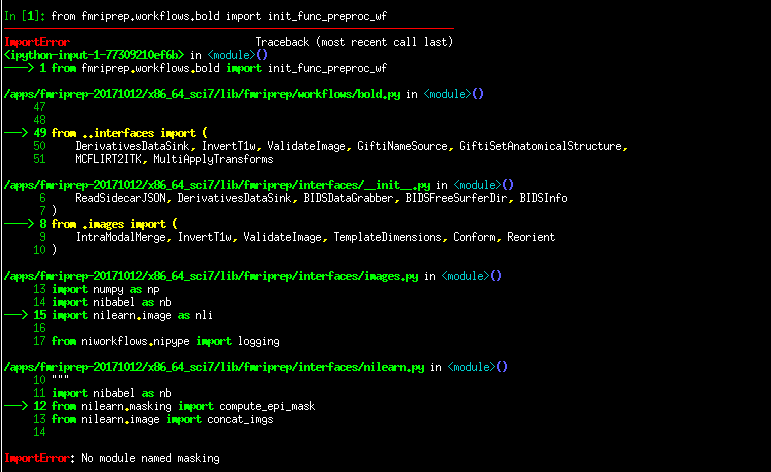Screen dimensions: 771x472
Task: Click line 49 'from ..interfaces import ('
Action: click(x=129, y=133)
